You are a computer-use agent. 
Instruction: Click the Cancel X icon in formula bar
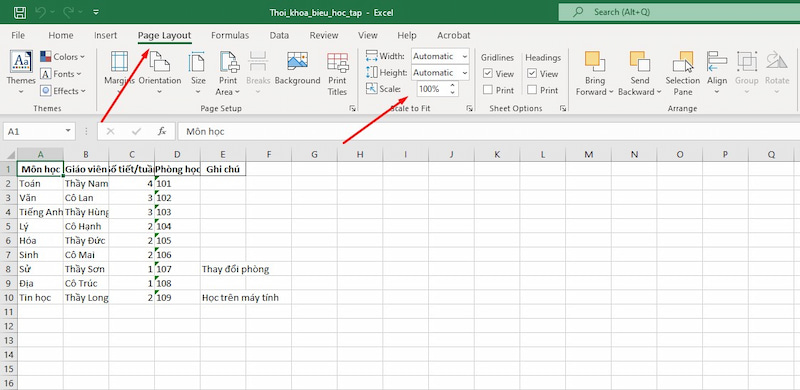110,131
